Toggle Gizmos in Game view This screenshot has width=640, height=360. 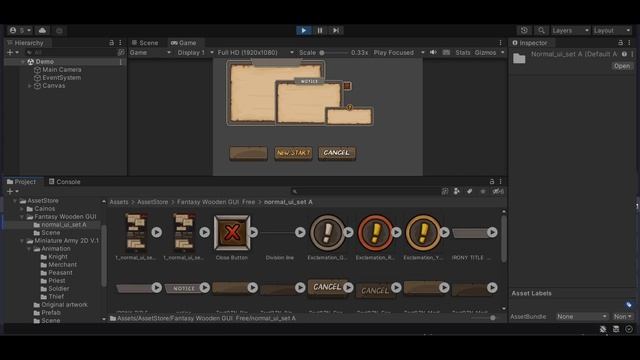coord(485,53)
